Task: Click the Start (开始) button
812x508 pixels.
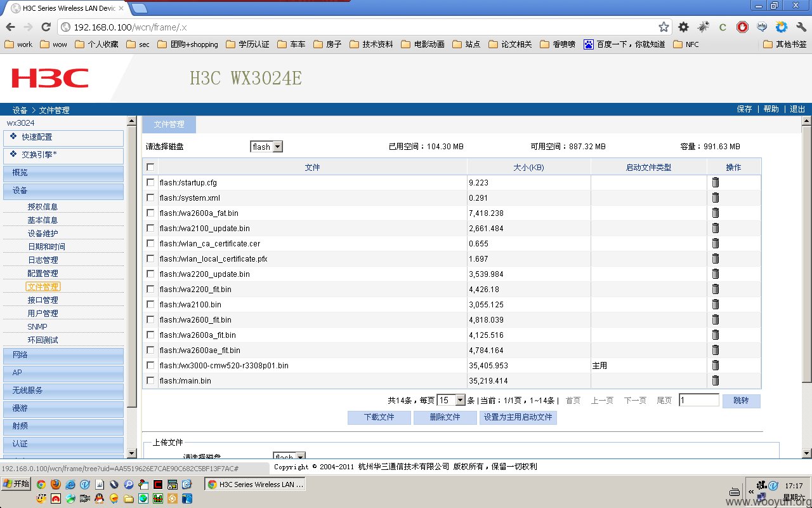Action: (16, 484)
